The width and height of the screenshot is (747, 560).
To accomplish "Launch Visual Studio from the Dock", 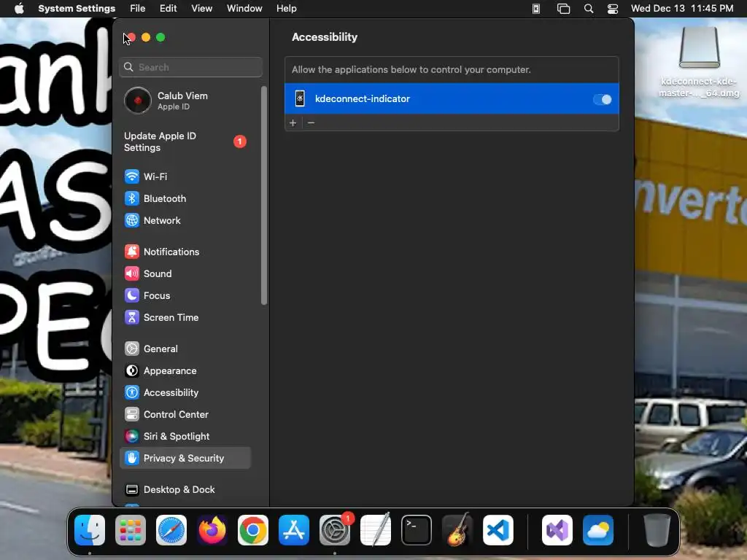I will [557, 530].
